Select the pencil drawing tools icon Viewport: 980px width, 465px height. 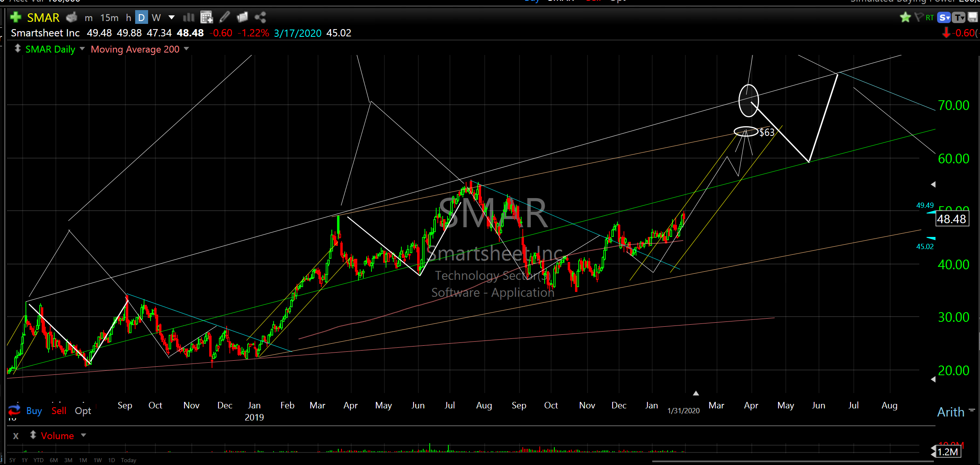(225, 17)
